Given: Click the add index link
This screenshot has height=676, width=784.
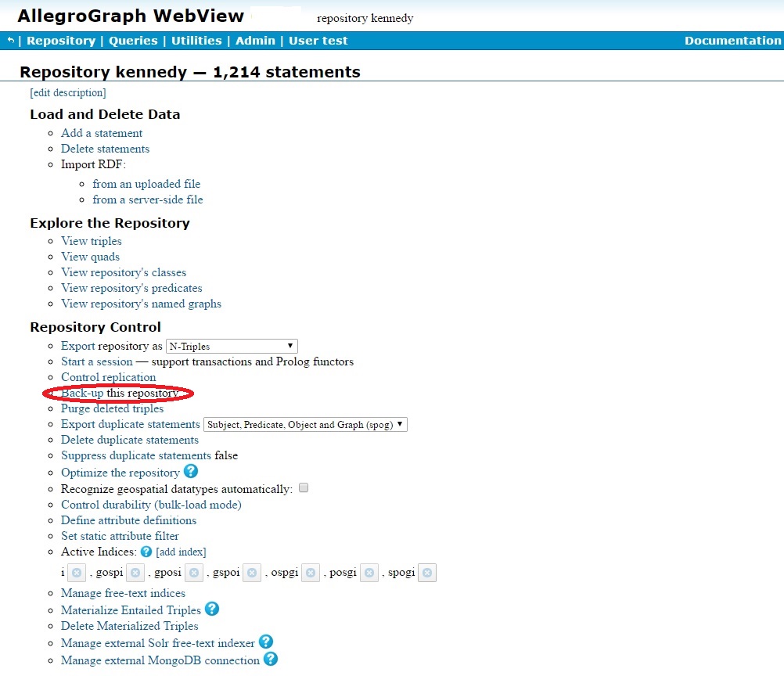Looking at the screenshot, I should click(x=181, y=552).
